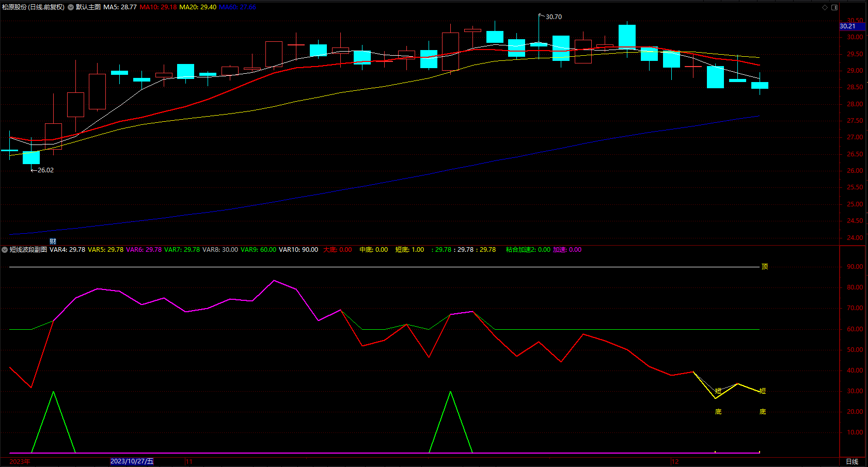
Task: Click the VAR4: 29.78 value
Action: tap(68, 250)
